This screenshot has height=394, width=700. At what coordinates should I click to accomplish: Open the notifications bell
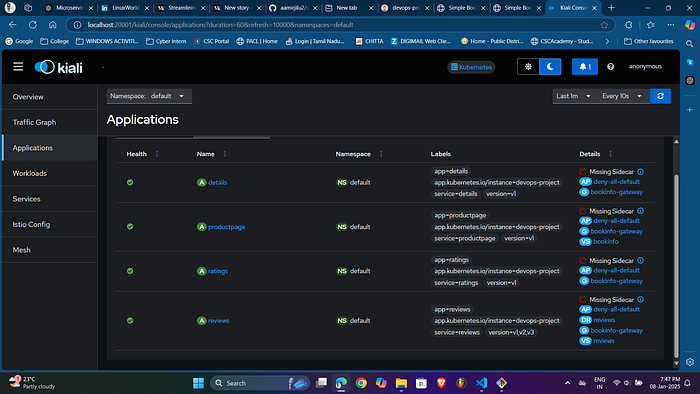[x=585, y=66]
